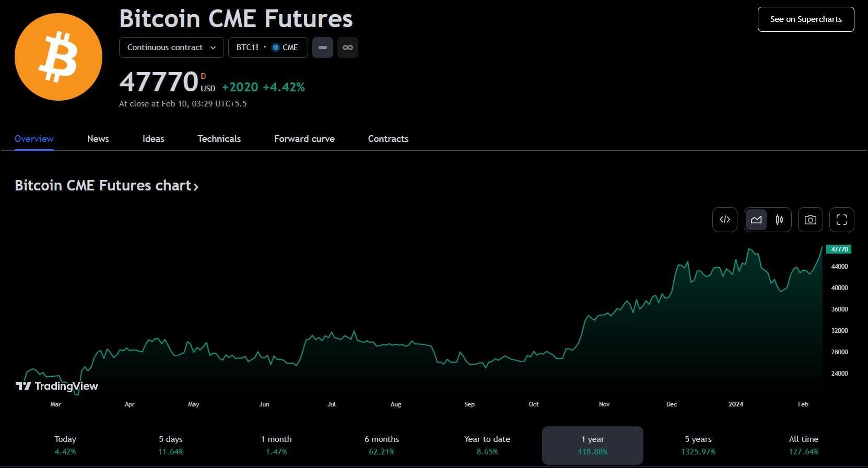
Task: Open the Bitcoin CME Futures chart link
Action: coord(107,186)
